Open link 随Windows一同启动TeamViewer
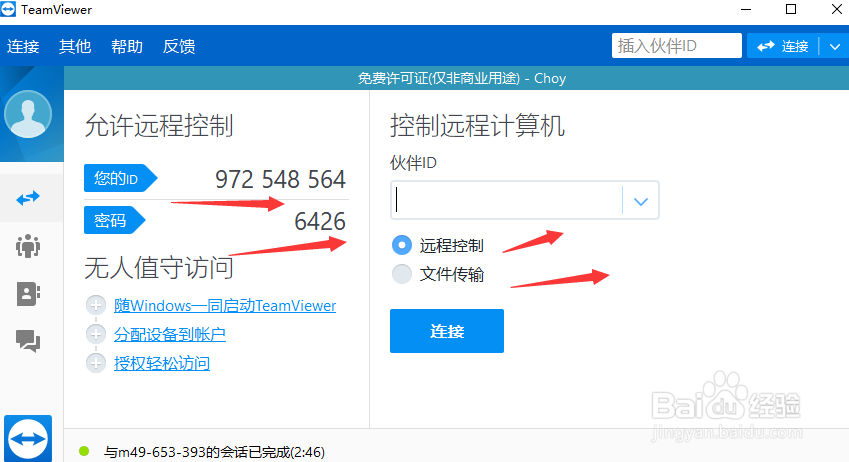The image size is (849, 462). [225, 305]
